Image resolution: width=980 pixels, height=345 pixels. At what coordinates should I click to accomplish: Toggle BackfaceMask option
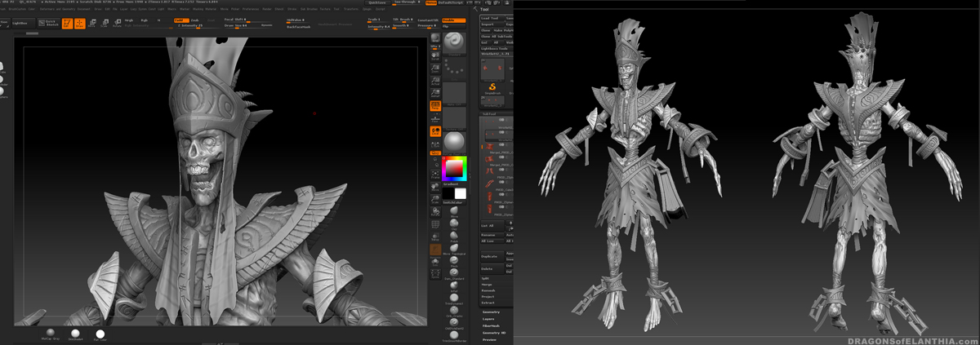coord(299,26)
